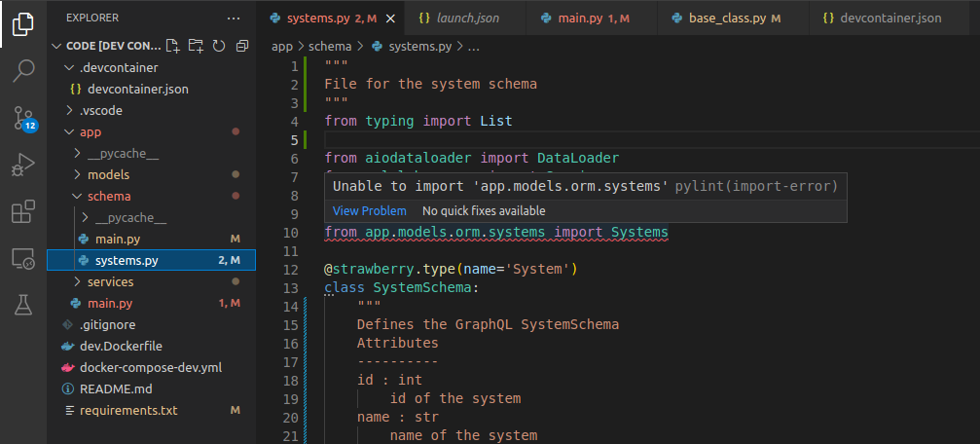This screenshot has width=980, height=444.
Task: Open the .gitignore file
Action: [151, 324]
